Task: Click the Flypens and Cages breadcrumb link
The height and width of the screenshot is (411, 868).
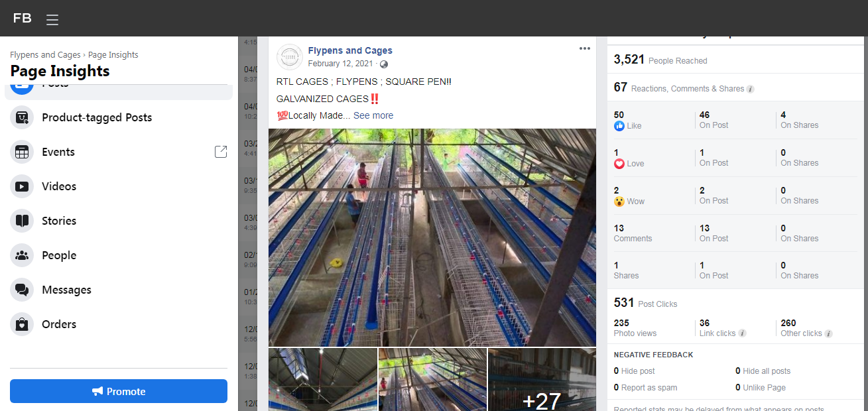Action: [x=45, y=55]
